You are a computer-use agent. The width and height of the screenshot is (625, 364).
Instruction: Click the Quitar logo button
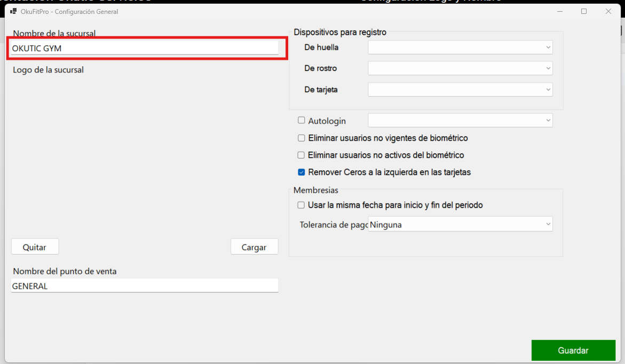[x=35, y=247]
